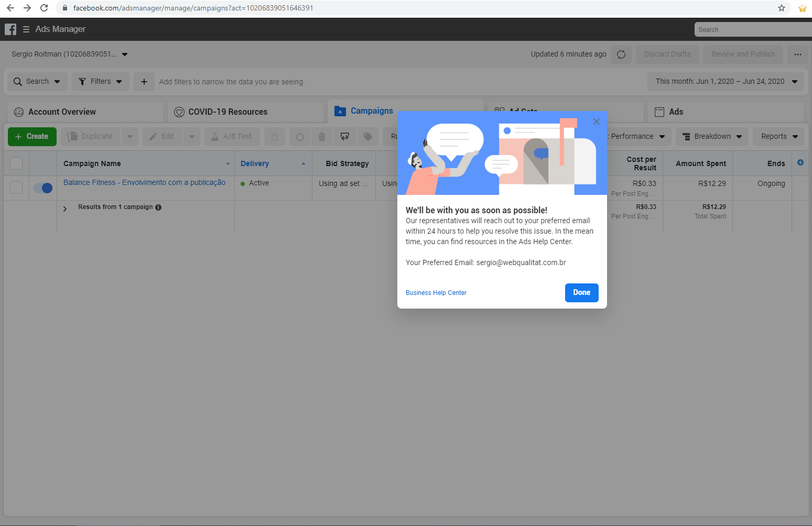This screenshot has width=812, height=526.
Task: Open the Search dropdown in filter bar
Action: (37, 82)
